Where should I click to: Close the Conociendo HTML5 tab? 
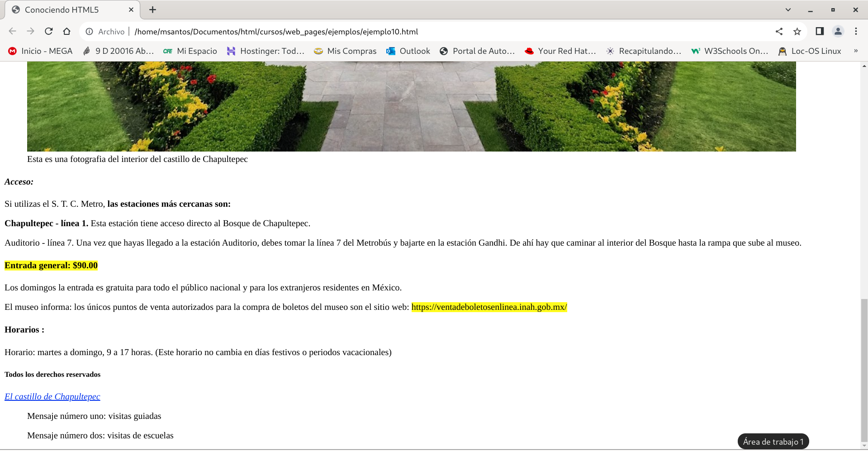point(131,9)
